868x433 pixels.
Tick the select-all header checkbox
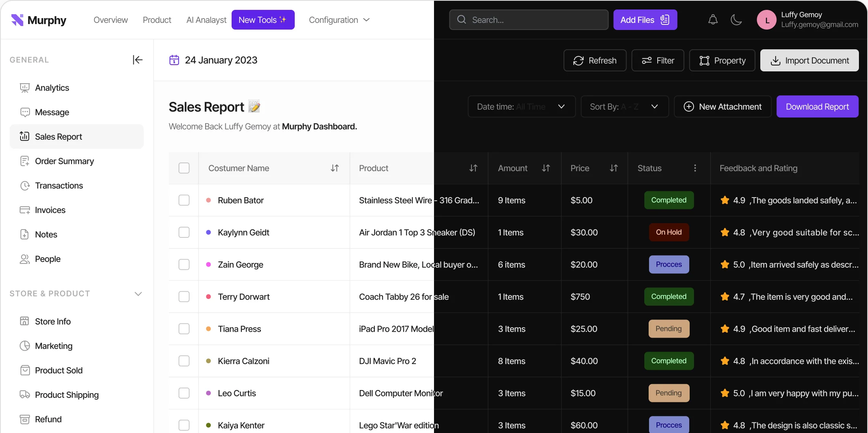tap(184, 168)
